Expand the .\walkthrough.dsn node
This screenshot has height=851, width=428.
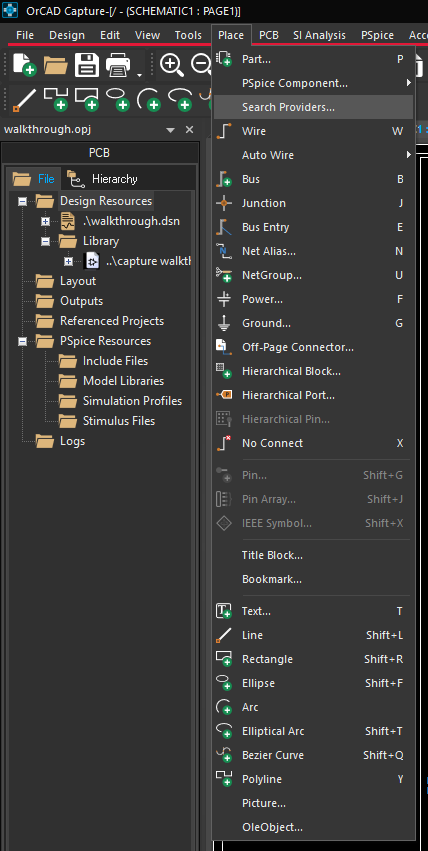point(46,221)
